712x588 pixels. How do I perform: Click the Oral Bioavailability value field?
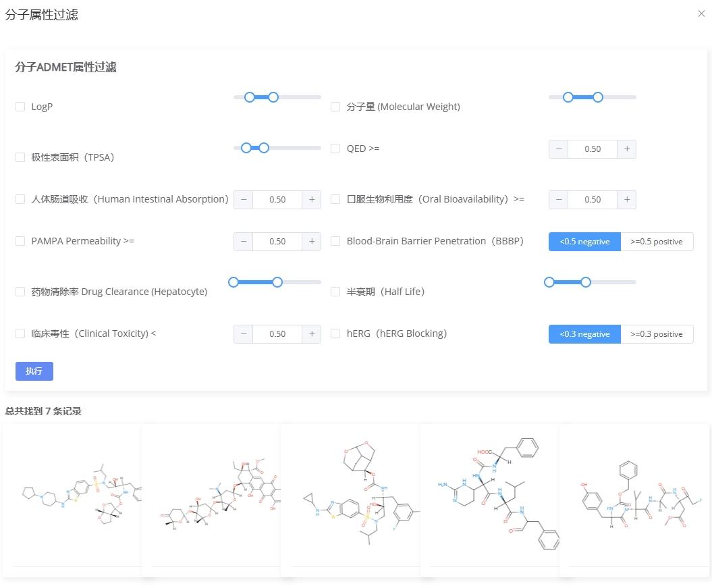tap(593, 200)
